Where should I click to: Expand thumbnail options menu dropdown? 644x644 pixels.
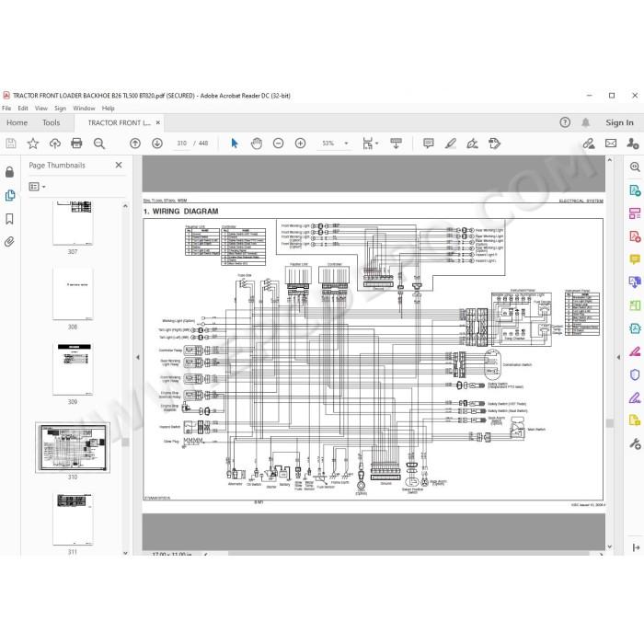[38, 187]
